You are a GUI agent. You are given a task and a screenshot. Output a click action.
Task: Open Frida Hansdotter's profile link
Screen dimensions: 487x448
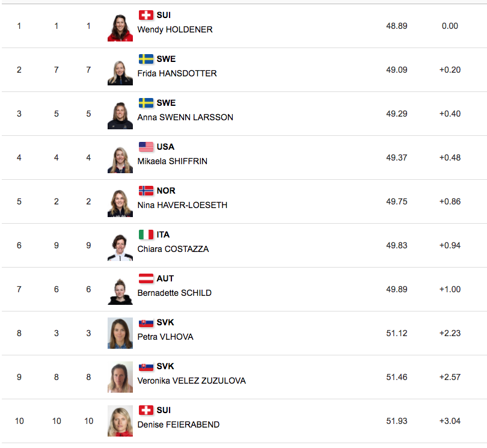click(177, 73)
